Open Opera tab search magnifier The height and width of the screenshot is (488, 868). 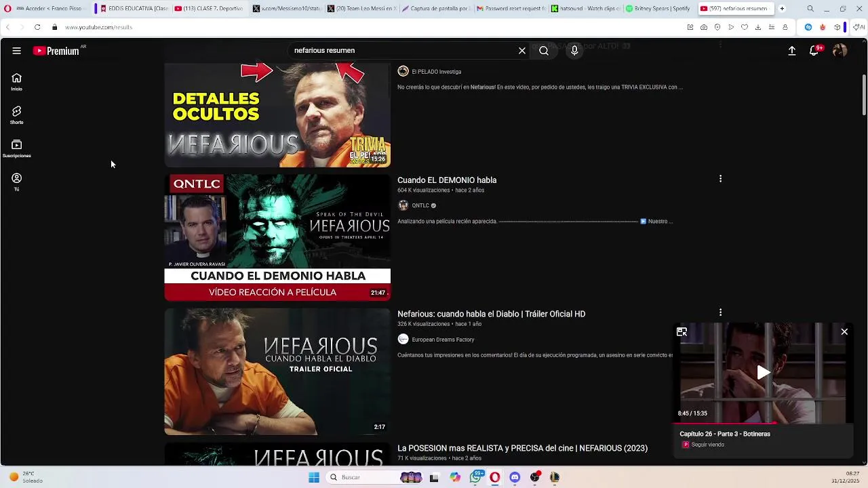tap(810, 9)
